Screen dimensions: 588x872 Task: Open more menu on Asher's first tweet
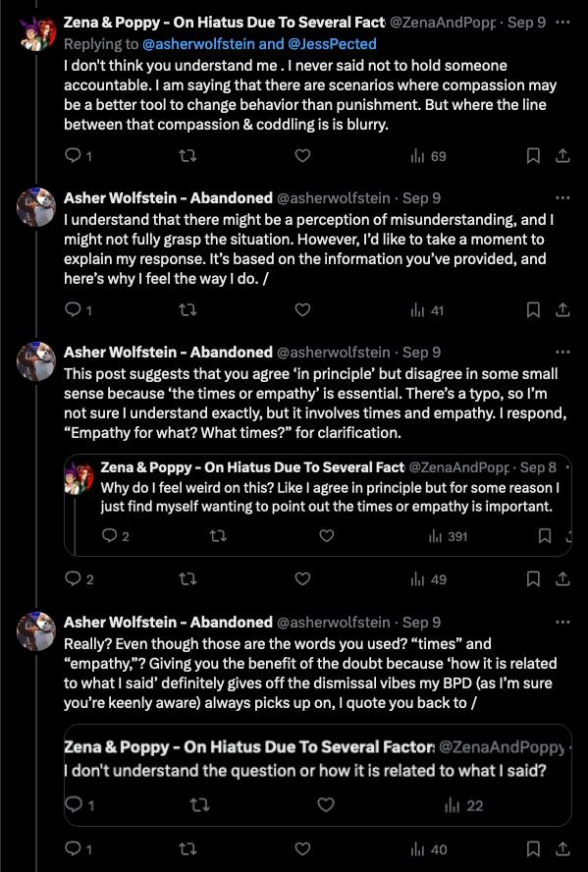pyautogui.click(x=562, y=198)
